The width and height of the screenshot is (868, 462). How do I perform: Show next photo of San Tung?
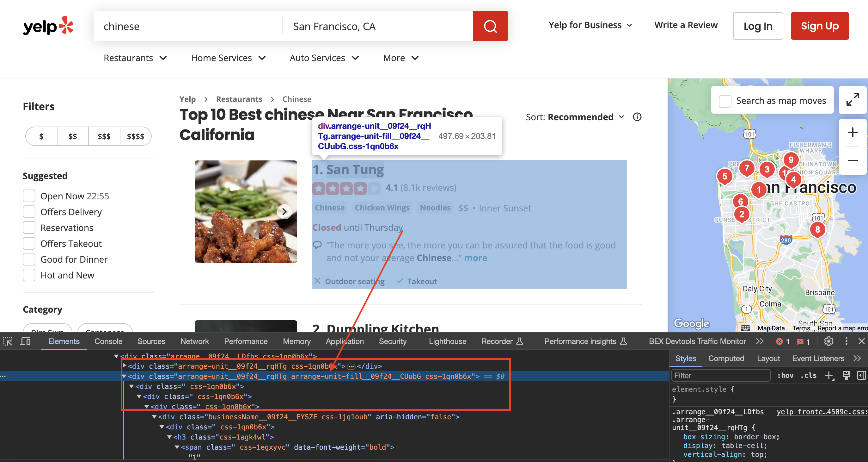coord(284,212)
